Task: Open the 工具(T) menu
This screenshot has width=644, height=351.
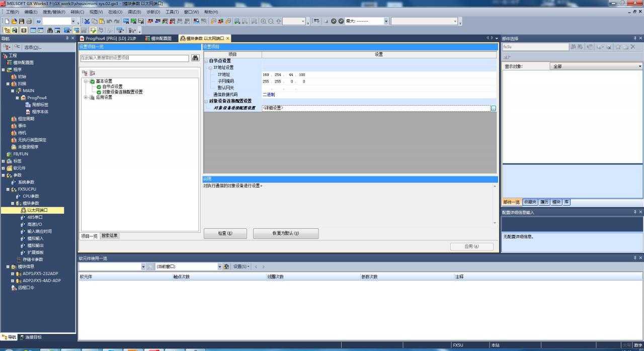Action: (x=172, y=12)
